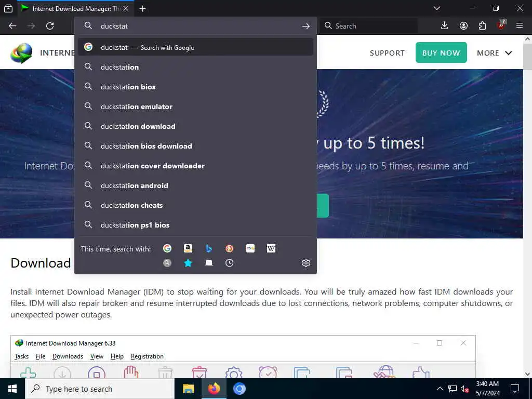Open a new tab
The image size is (532, 399).
(142, 9)
